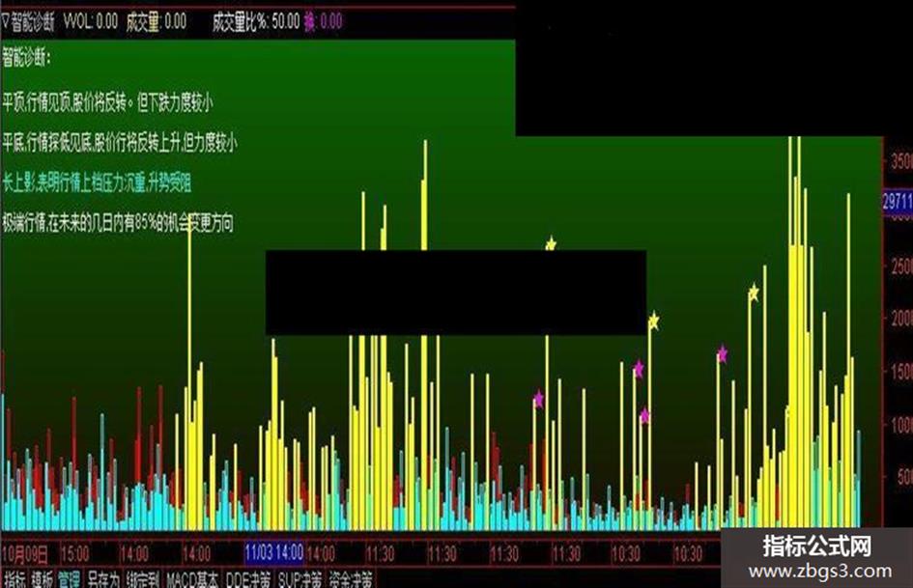Click the cyan 长上影 diagnosis line

coord(97,182)
